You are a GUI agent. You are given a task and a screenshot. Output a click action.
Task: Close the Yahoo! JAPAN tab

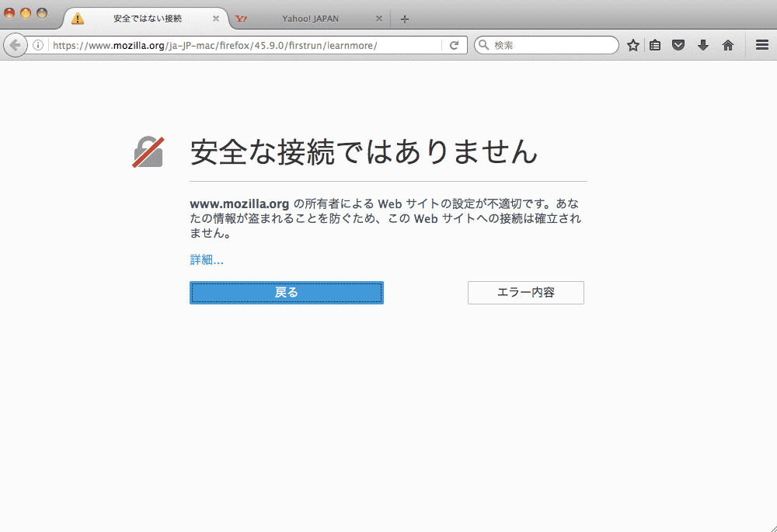pos(378,19)
